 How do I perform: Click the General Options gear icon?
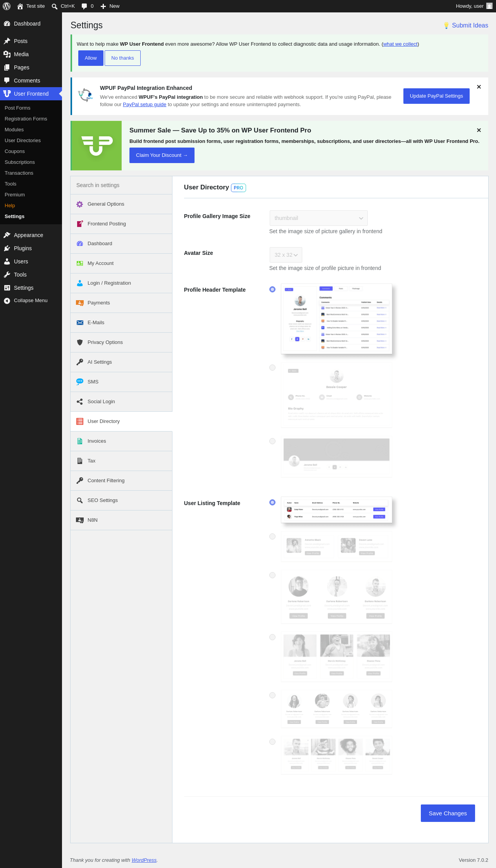80,204
